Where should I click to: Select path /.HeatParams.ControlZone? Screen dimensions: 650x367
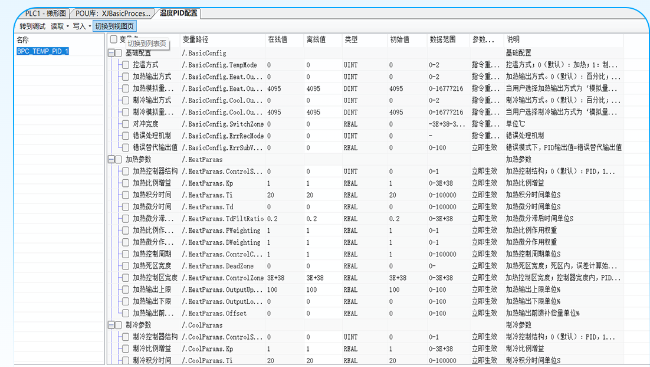point(223,278)
